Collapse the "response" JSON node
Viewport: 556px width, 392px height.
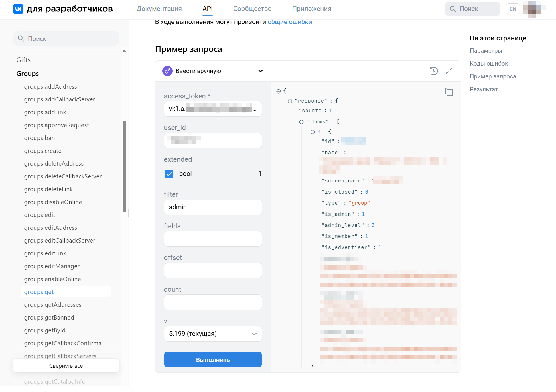coord(290,101)
